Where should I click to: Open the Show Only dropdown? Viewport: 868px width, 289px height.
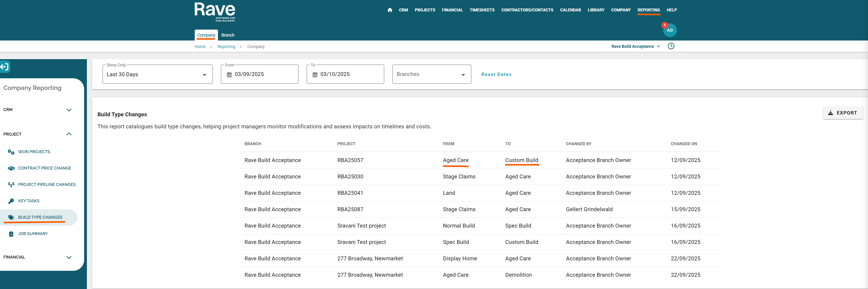click(157, 74)
